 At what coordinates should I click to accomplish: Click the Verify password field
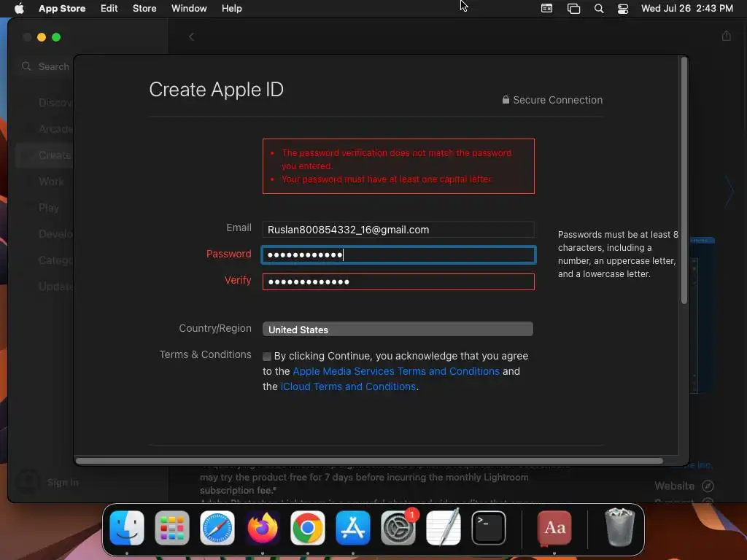pyautogui.click(x=398, y=281)
